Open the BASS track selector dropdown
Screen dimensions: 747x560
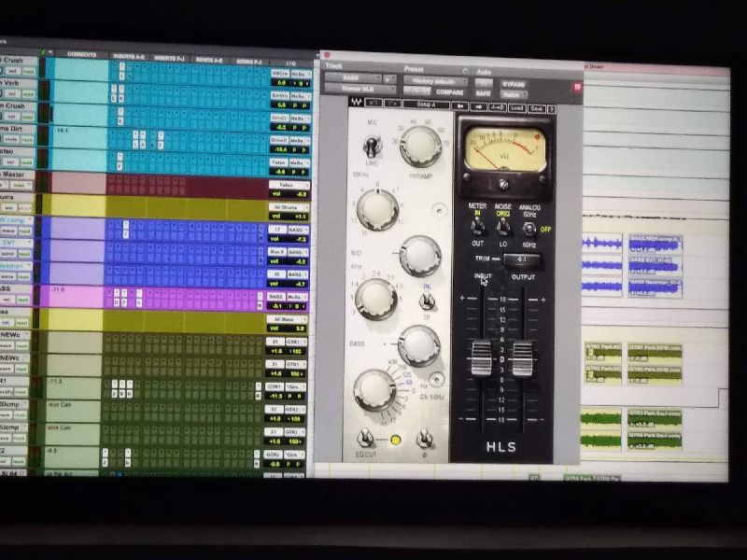tap(353, 77)
